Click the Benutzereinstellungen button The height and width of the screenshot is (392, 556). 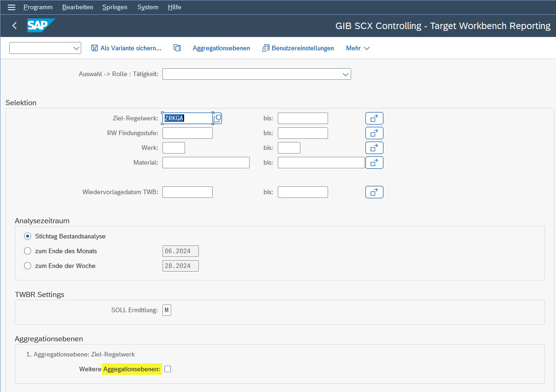click(x=298, y=48)
